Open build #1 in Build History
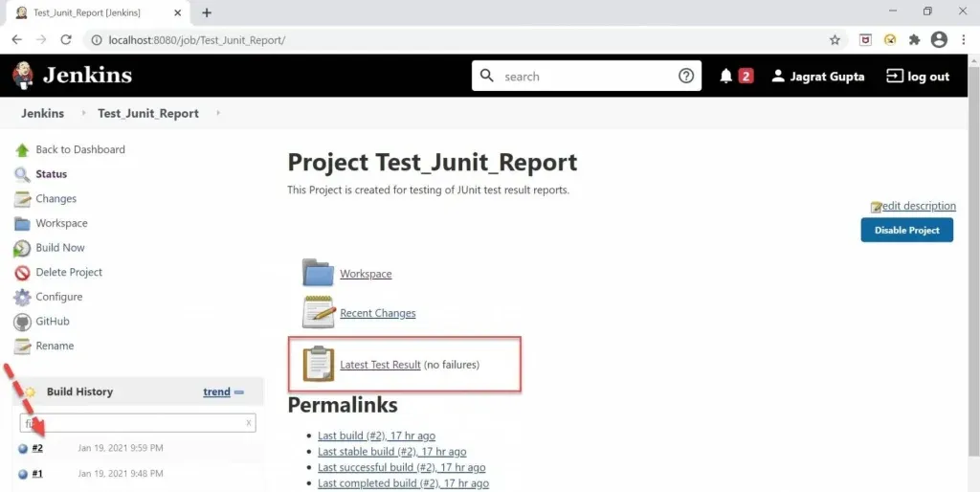The width and height of the screenshot is (980, 492). click(37, 474)
